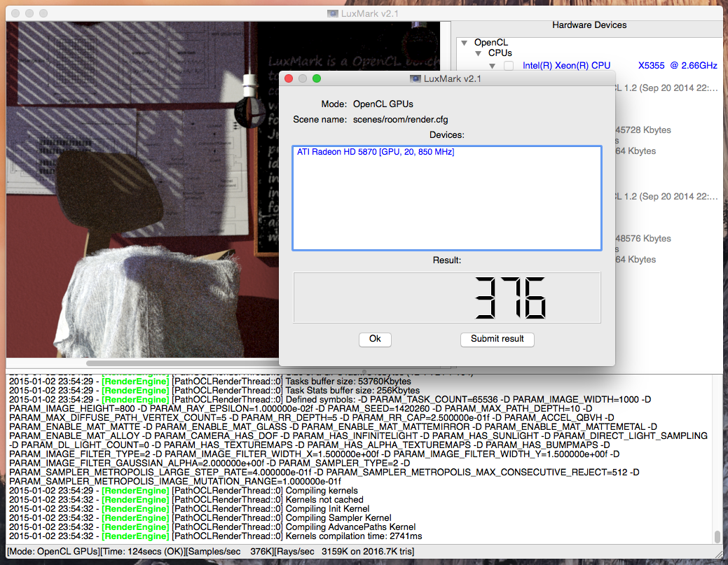Screen dimensions: 728x565
Task: Click the result score 376 display
Action: (447, 298)
